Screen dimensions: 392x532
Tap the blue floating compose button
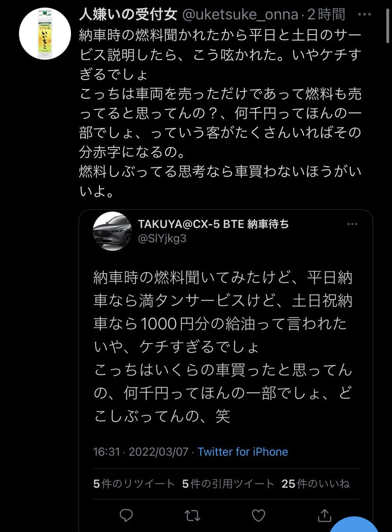point(354,524)
